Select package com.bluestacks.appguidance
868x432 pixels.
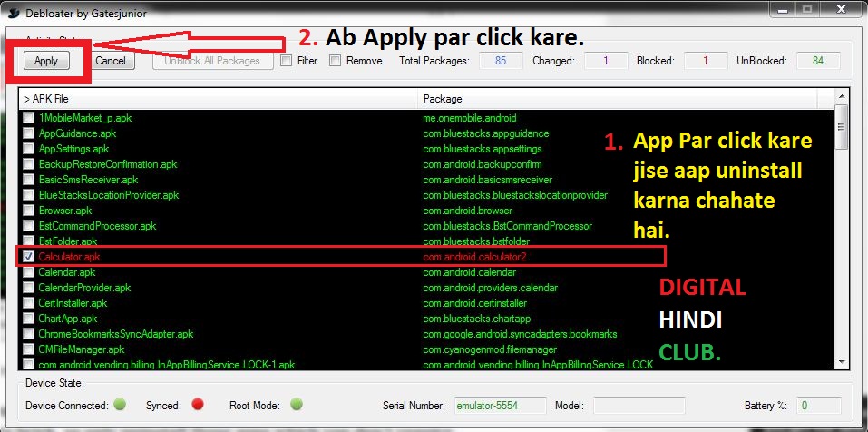coord(486,133)
